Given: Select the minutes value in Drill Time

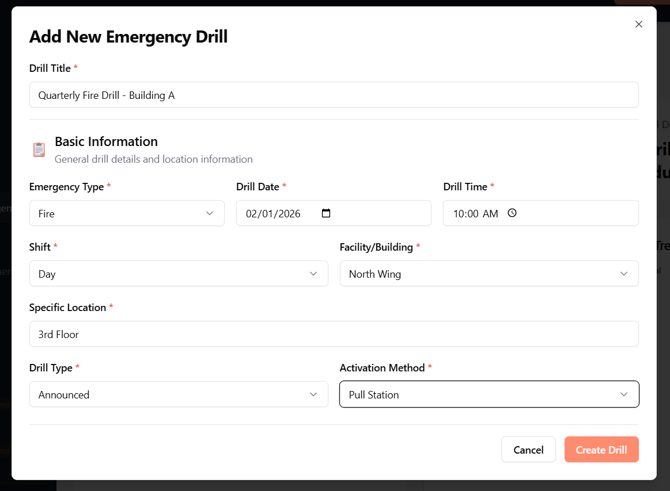Looking at the screenshot, I should [474, 214].
